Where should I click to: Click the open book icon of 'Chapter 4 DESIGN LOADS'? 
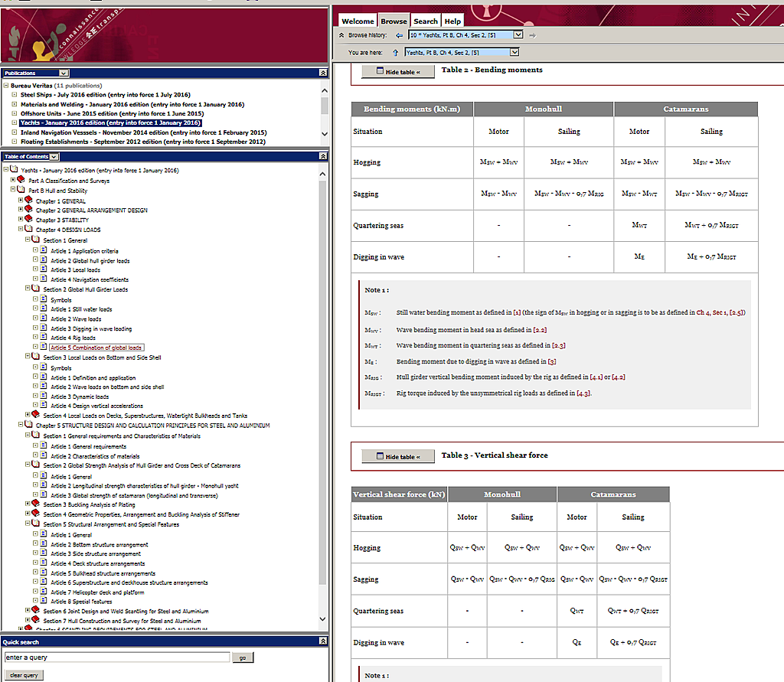click(x=28, y=229)
